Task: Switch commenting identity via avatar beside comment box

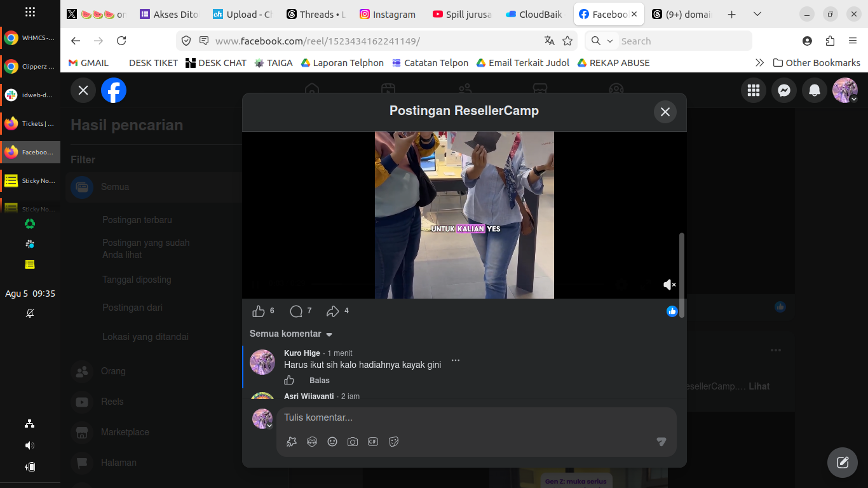Action: click(262, 419)
